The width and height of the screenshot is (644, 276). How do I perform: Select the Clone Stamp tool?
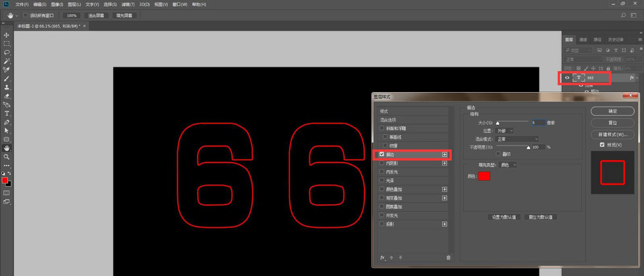point(7,87)
